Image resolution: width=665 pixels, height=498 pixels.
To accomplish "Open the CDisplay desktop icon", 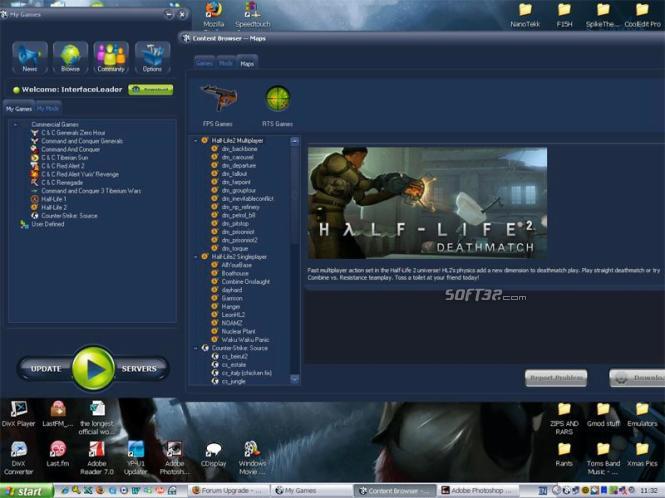I will [x=213, y=454].
